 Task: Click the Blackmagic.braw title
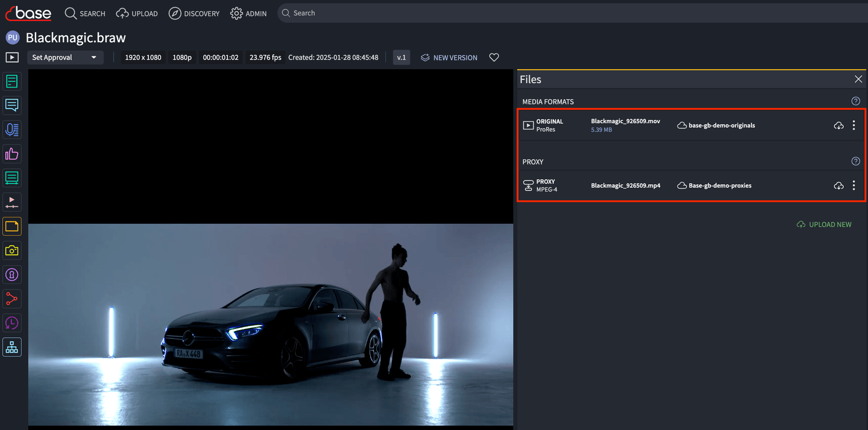click(x=76, y=38)
